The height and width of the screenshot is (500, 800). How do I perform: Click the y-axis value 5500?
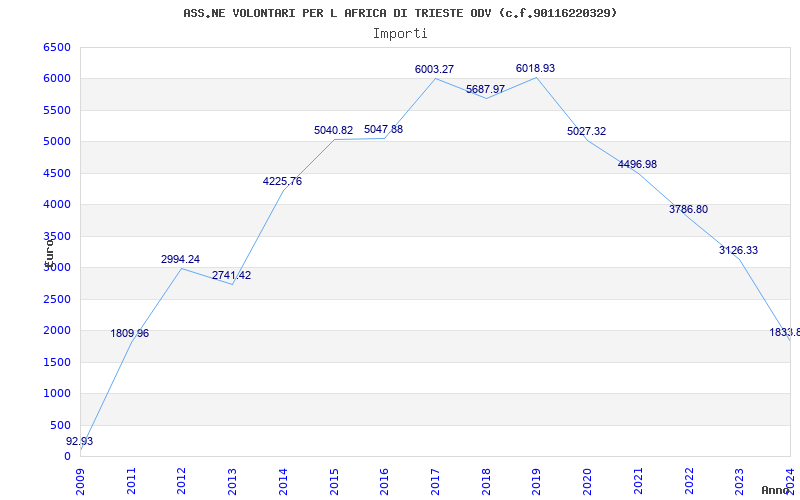[57, 110]
